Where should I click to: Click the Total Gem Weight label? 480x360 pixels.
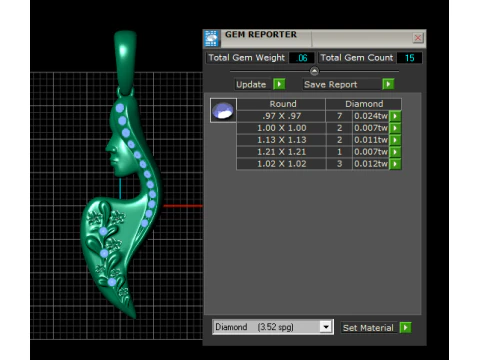tap(246, 58)
